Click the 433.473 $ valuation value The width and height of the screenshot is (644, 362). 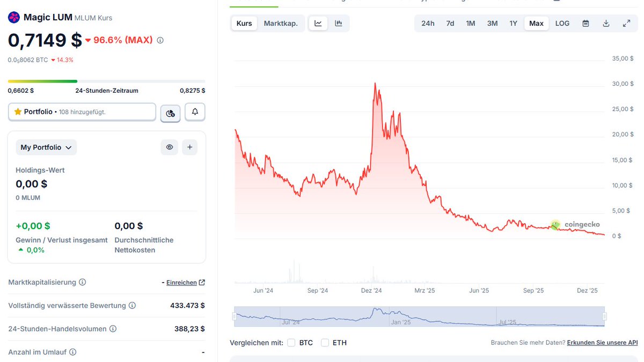tap(187, 306)
